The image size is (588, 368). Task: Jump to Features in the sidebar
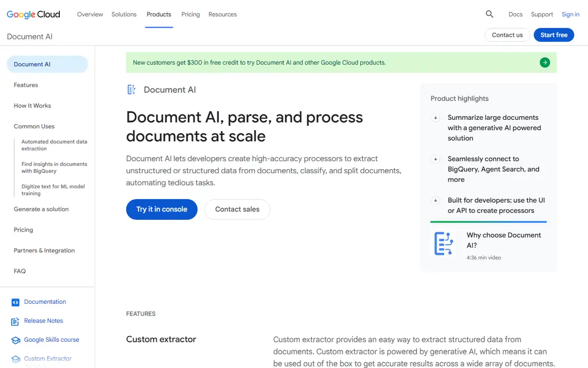click(x=26, y=85)
